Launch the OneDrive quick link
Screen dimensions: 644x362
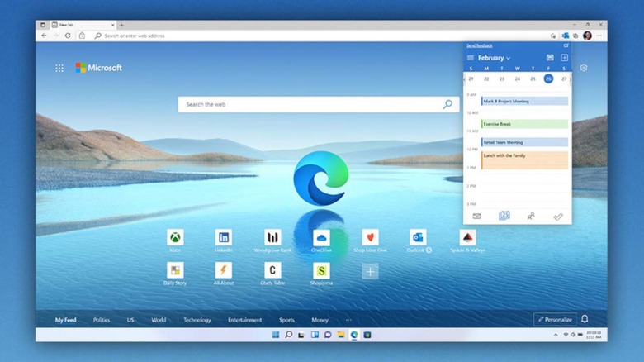pyautogui.click(x=321, y=238)
